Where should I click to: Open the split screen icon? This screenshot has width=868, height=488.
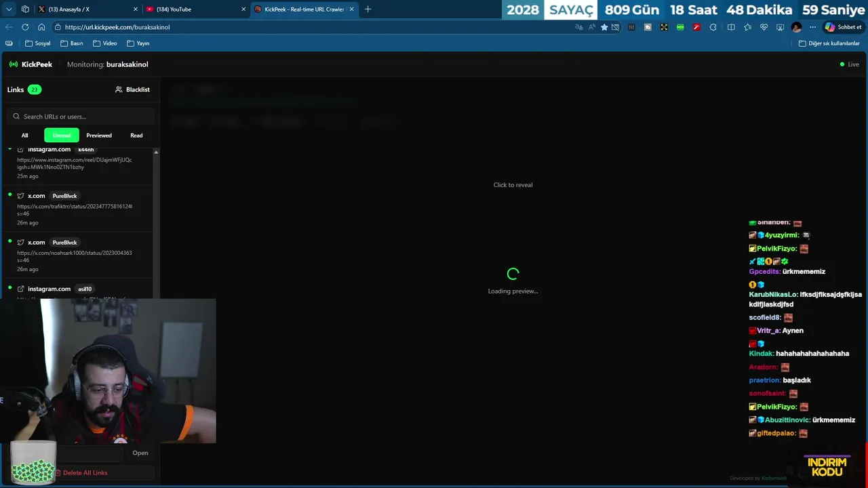(x=731, y=27)
